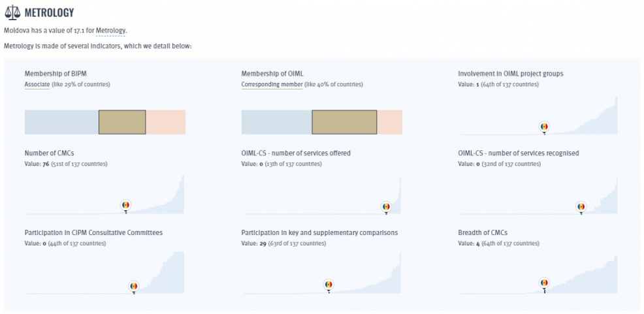Click the Membership of BIPM heading
This screenshot has height=314, width=644.
pyautogui.click(x=51, y=74)
